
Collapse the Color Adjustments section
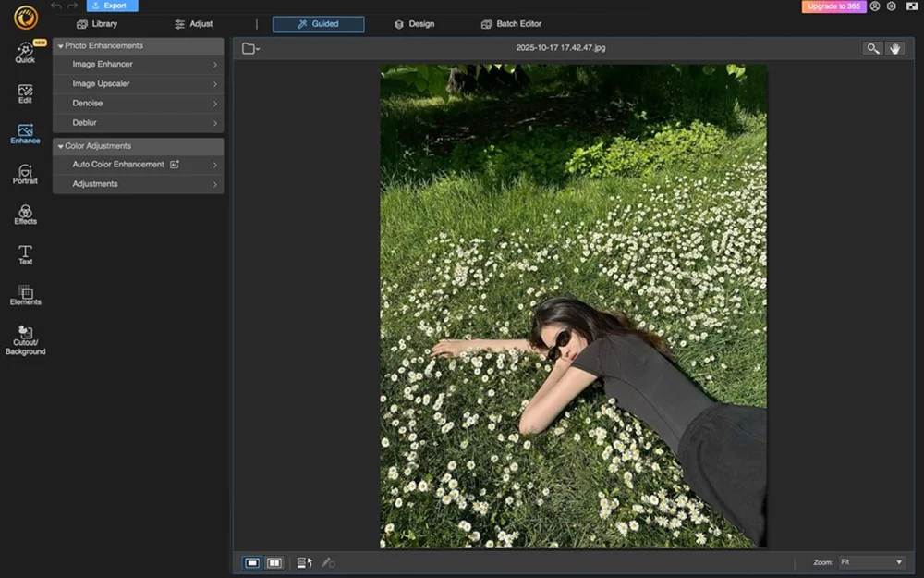pos(61,146)
